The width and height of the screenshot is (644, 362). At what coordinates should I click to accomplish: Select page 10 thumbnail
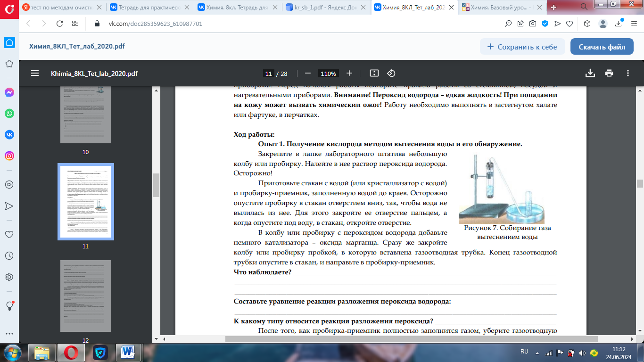85,115
